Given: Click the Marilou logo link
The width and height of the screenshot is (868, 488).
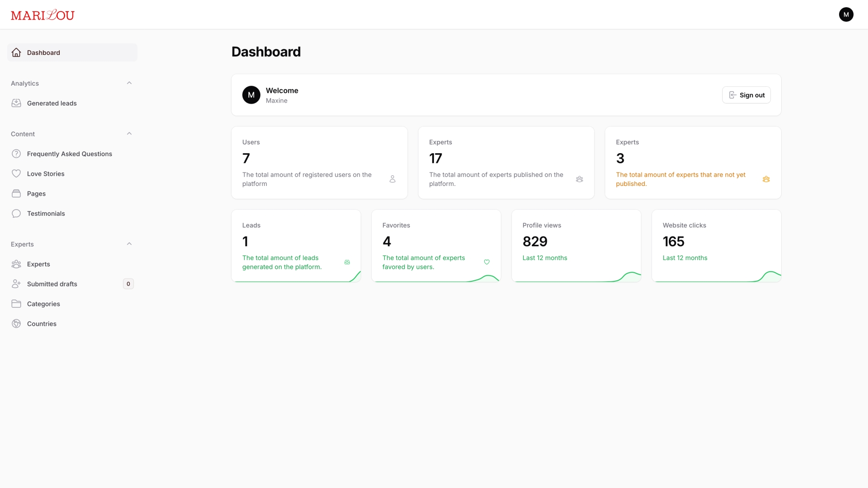Looking at the screenshot, I should [x=42, y=15].
